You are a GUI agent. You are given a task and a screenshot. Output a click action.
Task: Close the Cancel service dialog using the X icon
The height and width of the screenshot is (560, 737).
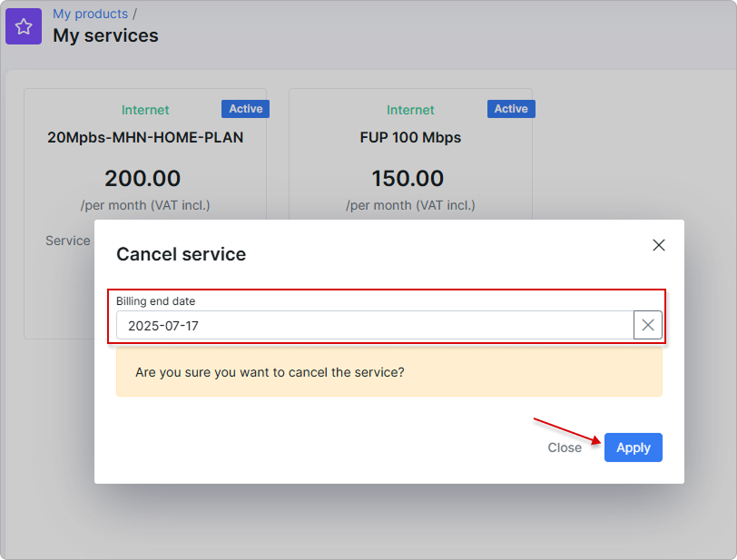click(x=659, y=245)
